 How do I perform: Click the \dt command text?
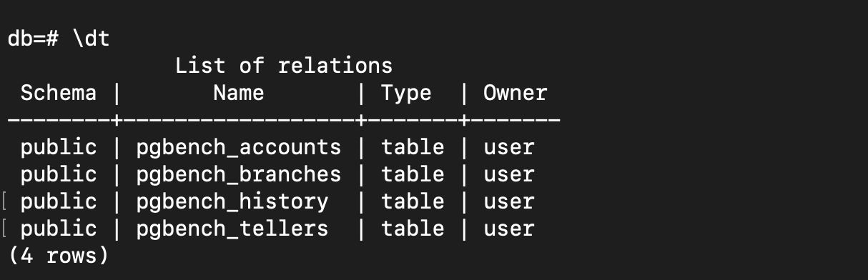[92, 39]
